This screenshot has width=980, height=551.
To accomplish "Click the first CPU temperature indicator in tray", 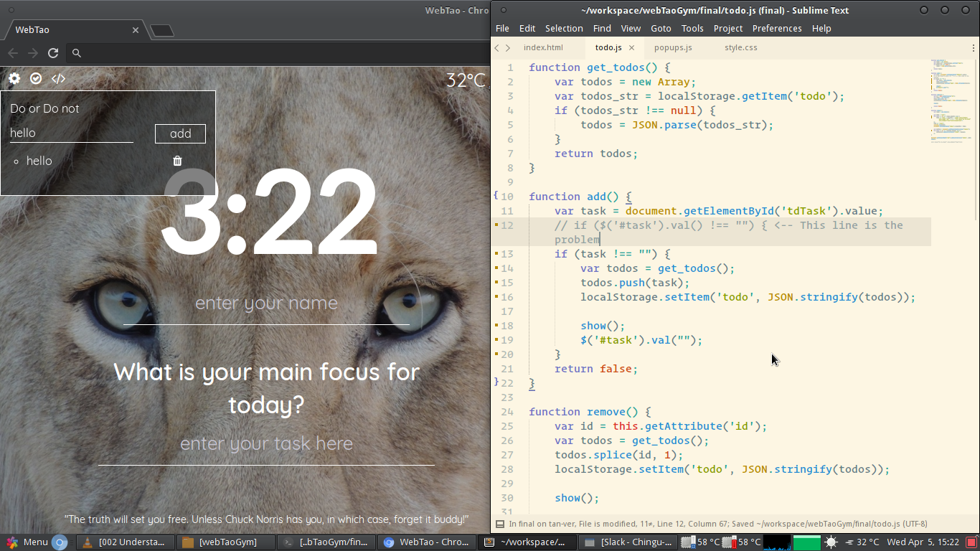I will pyautogui.click(x=700, y=542).
